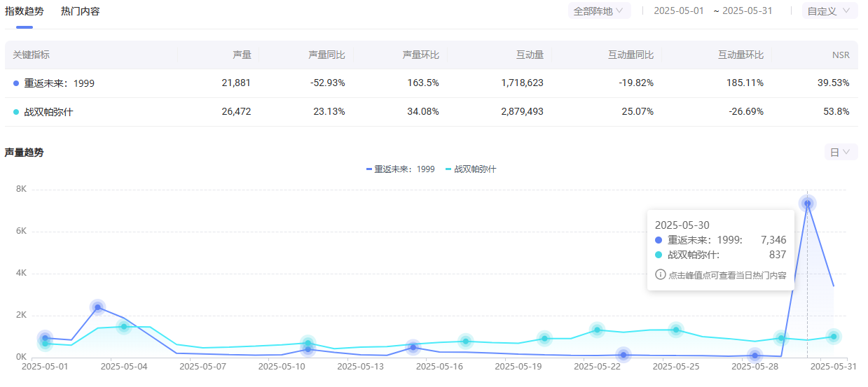Open the 日 granularity dropdown
This screenshot has height=387, width=868.
(x=841, y=152)
